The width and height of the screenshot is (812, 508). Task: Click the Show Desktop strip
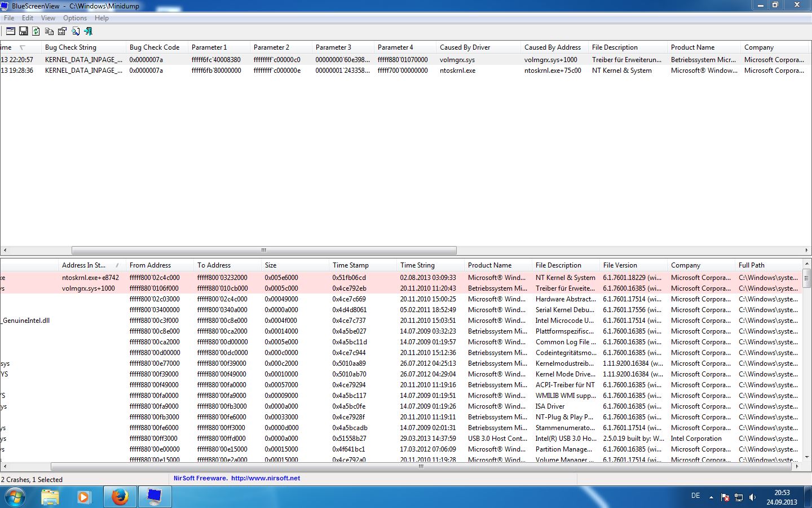[808, 497]
